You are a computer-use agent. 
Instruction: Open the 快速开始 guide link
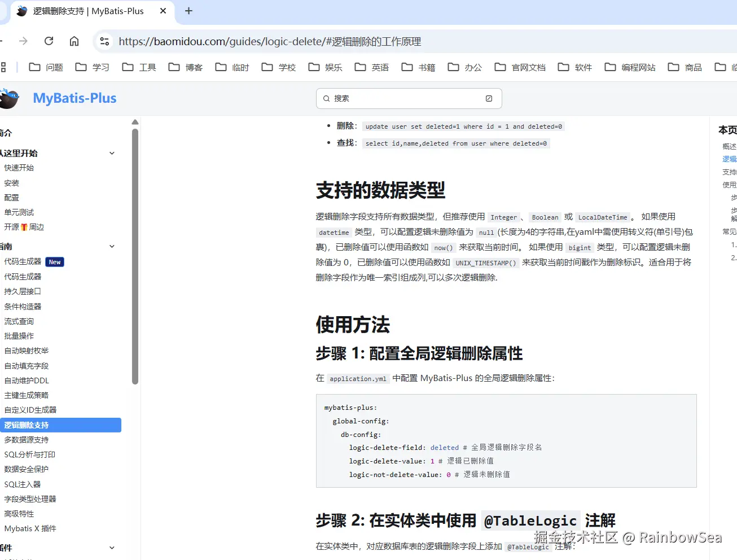pos(19,168)
